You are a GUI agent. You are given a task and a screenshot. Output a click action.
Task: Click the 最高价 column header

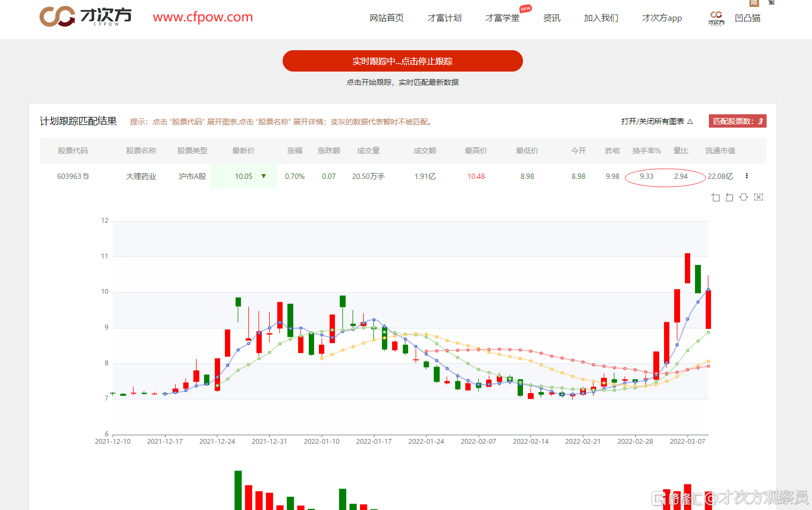coord(476,151)
